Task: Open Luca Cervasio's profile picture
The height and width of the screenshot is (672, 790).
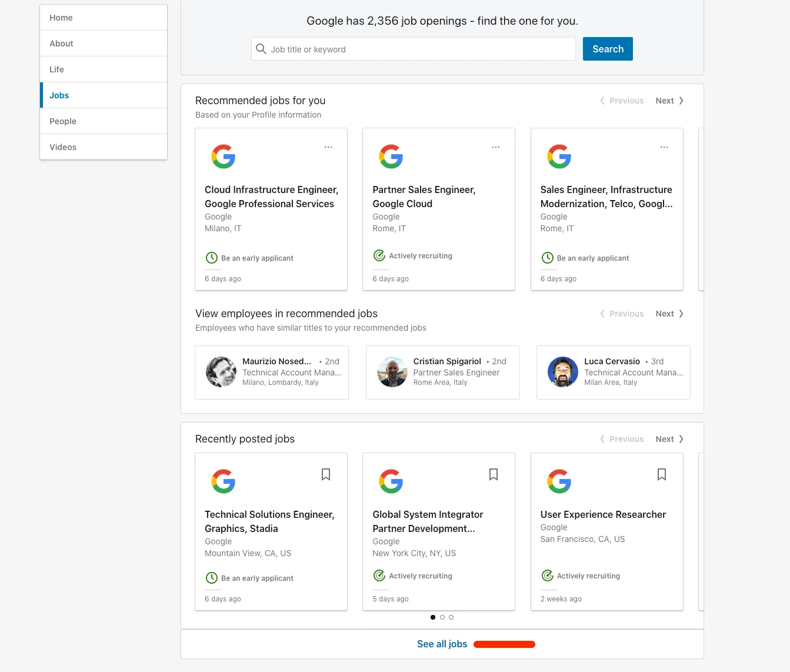Action: [563, 372]
